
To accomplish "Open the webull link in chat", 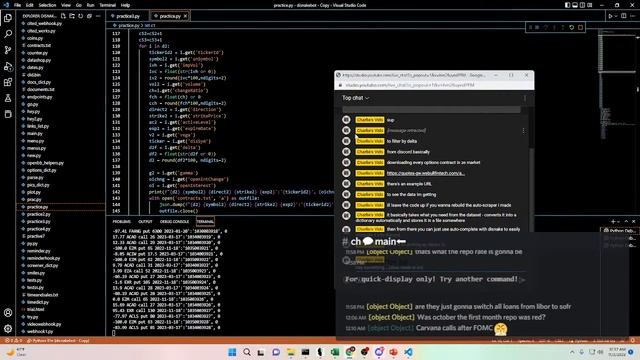I will pyautogui.click(x=426, y=173).
